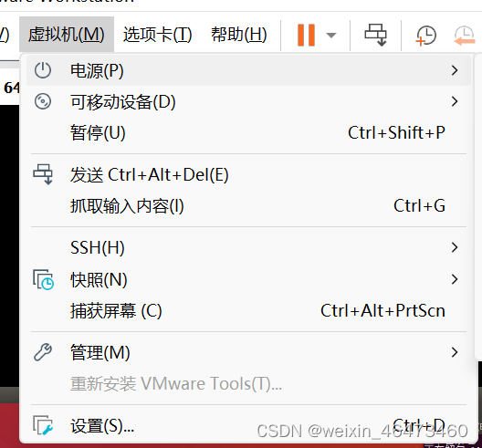This screenshot has height=448, width=482.
Task: Open the 帮助(H) menu
Action: [x=238, y=35]
